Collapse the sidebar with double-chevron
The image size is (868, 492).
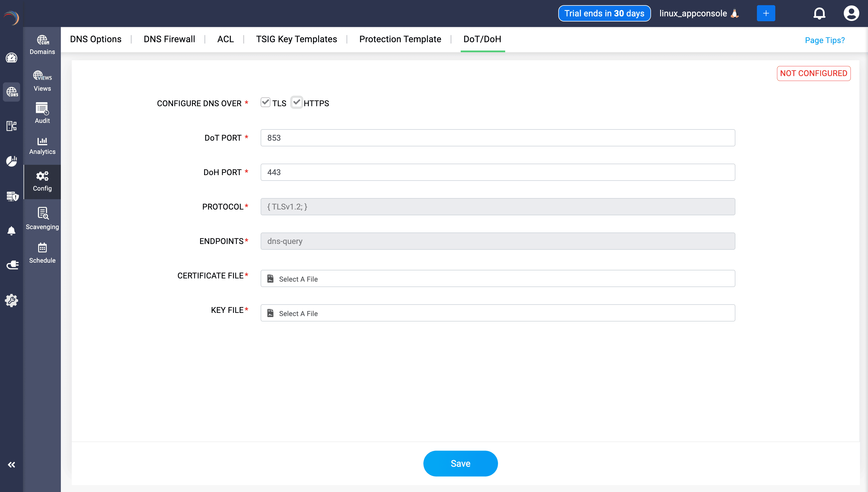(11, 464)
